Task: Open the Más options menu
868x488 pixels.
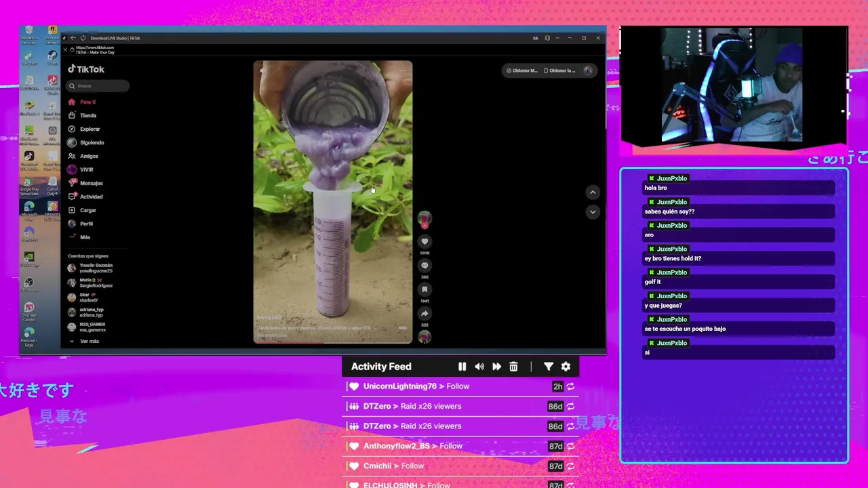Action: (x=79, y=237)
